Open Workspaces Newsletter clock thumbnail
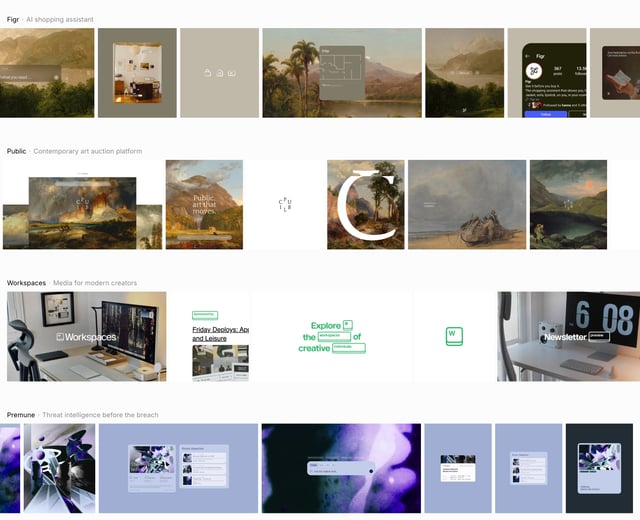 tap(569, 336)
